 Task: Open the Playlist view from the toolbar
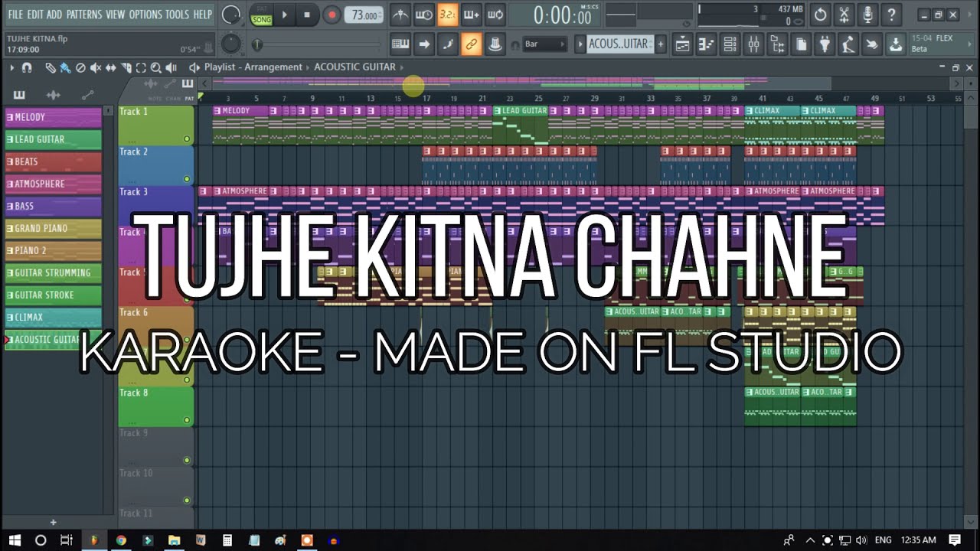coord(682,44)
